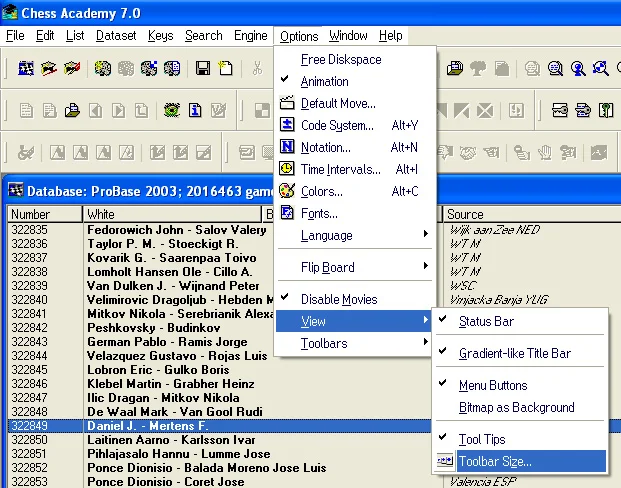Click the Toolbar Size icon
The width and height of the screenshot is (621, 488).
pyautogui.click(x=445, y=461)
